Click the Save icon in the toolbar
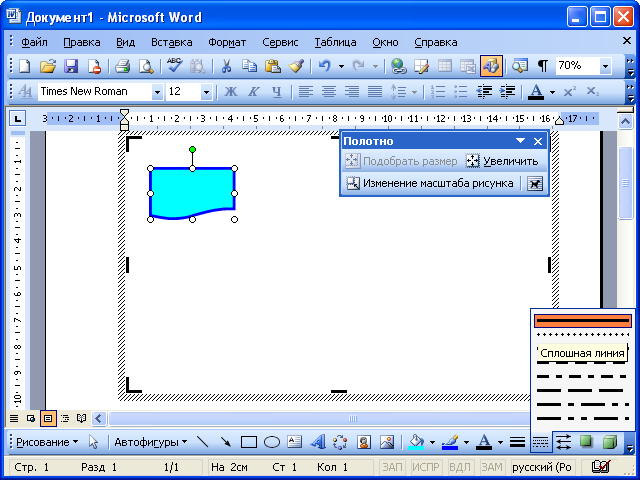Viewport: 640px width, 480px height. tap(71, 66)
